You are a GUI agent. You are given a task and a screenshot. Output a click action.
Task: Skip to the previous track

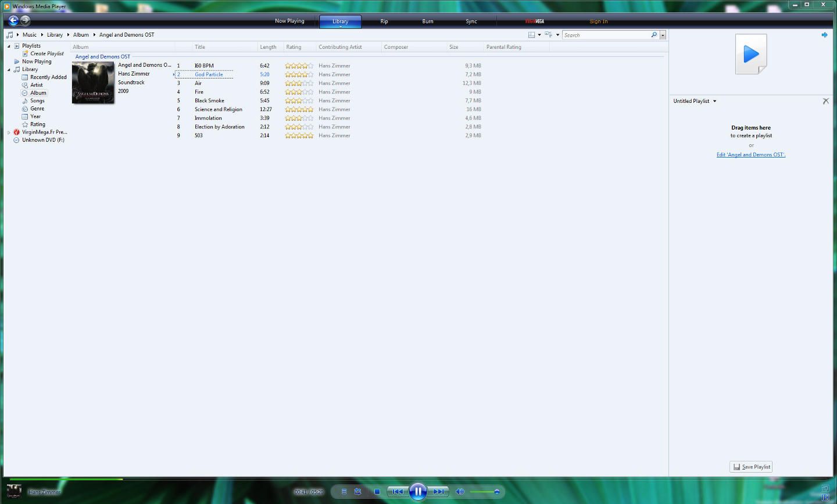398,492
